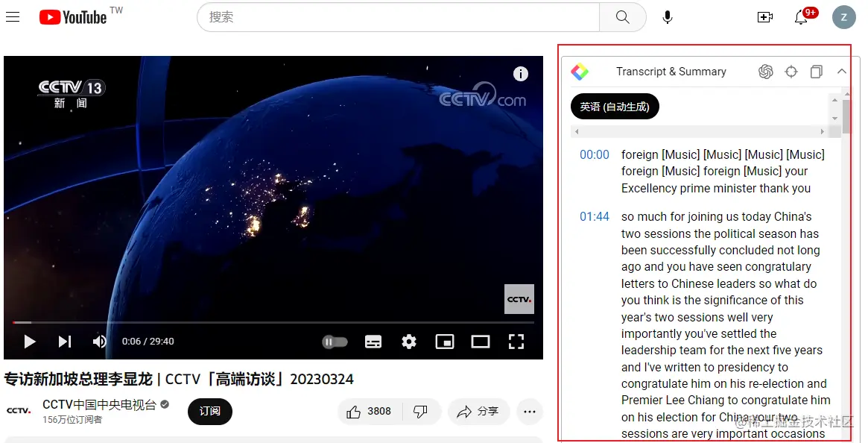868x443 pixels.
Task: Toggle autoplay switch in player
Action: (x=335, y=342)
